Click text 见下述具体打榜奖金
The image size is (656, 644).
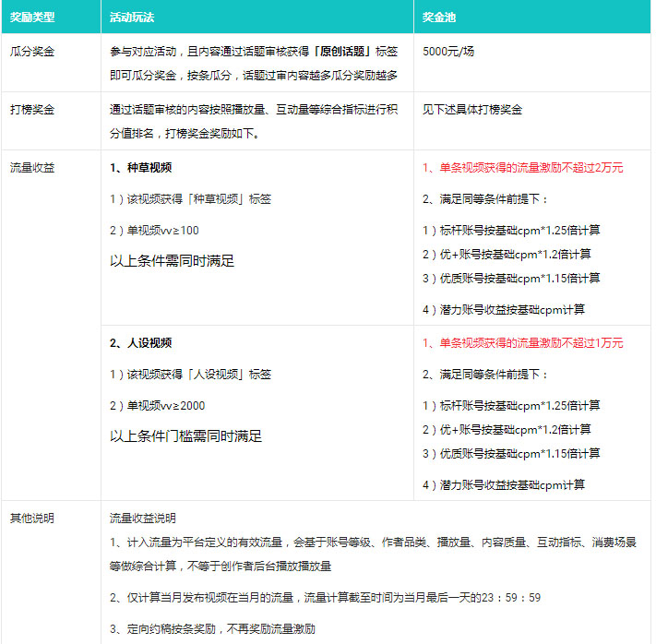click(x=472, y=110)
